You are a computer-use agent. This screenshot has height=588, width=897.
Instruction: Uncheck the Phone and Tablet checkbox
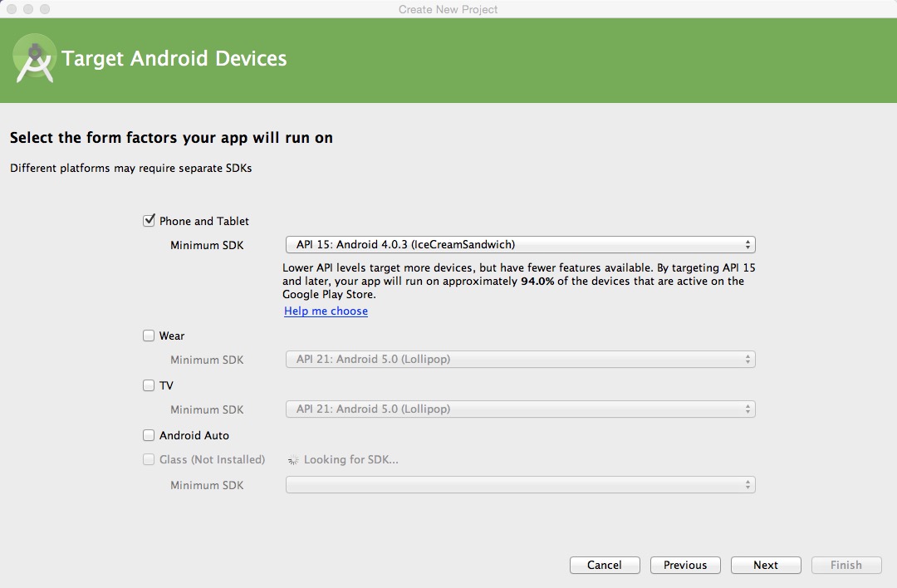pos(149,221)
